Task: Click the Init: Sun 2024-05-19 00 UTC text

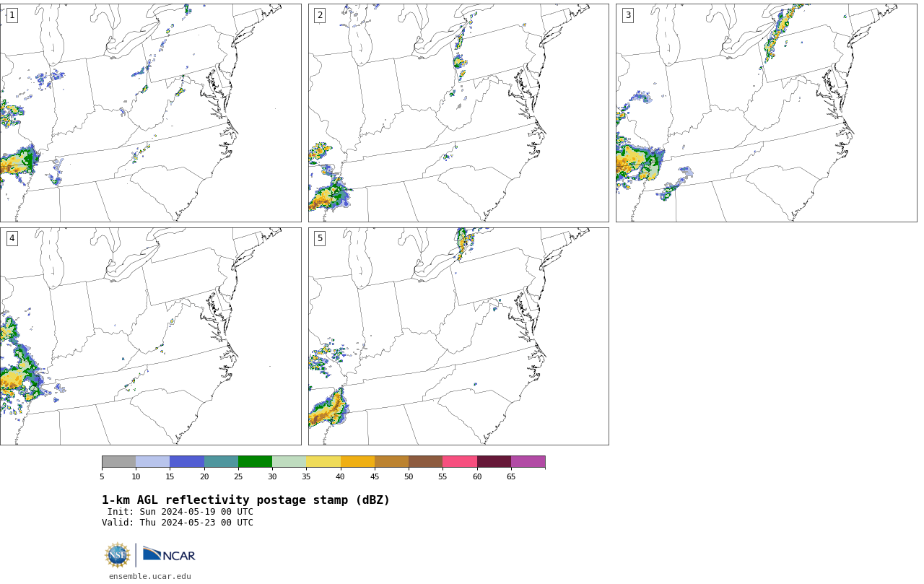Action: tap(180, 512)
